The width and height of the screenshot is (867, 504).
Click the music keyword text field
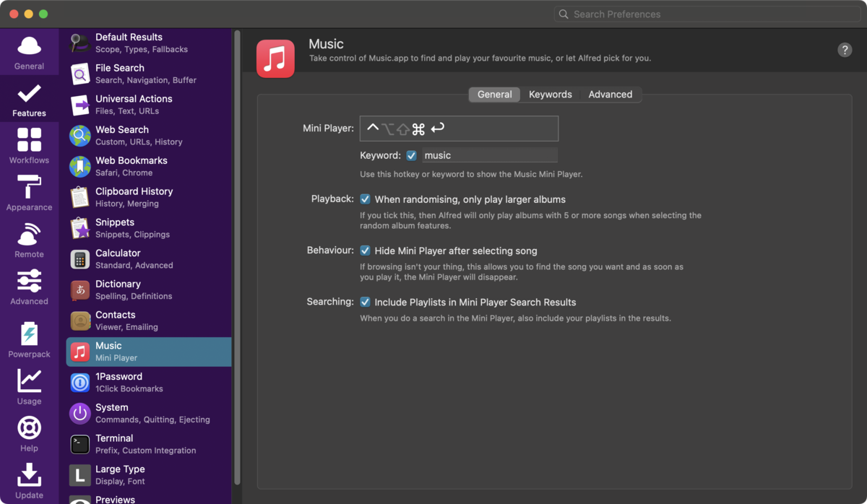(489, 155)
